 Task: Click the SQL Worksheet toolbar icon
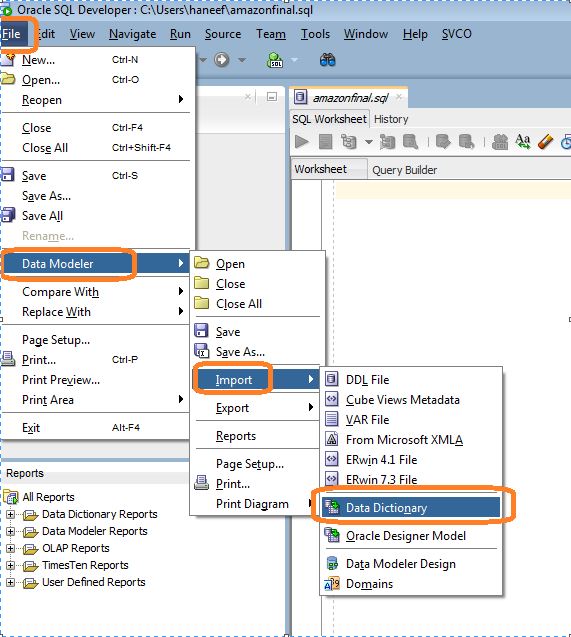point(275,61)
